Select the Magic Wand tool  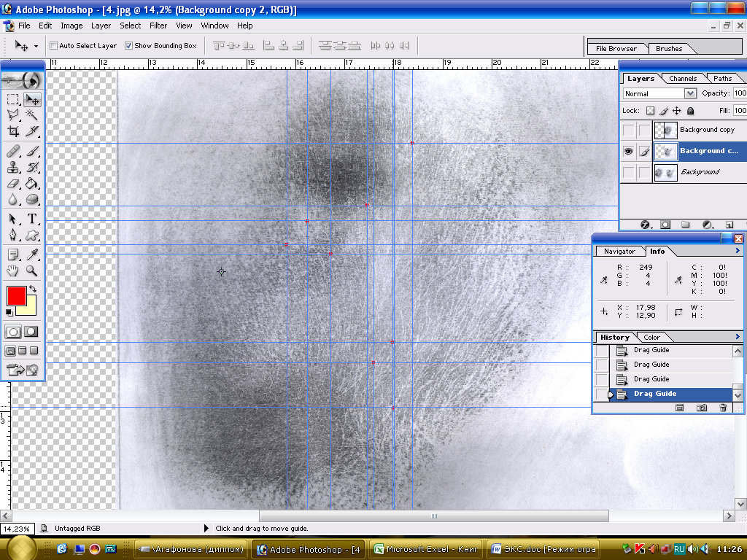pos(32,115)
